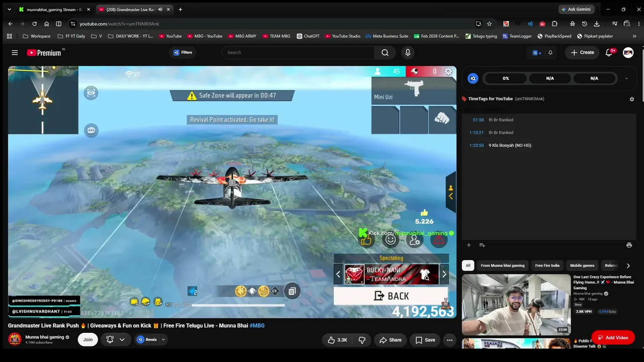Open the vidIQ Filters button
The width and height of the screenshot is (644, 362).
pos(183,52)
